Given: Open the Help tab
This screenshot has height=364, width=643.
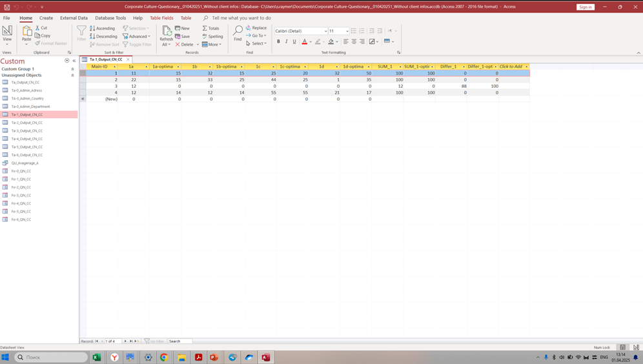Looking at the screenshot, I should coord(138,18).
